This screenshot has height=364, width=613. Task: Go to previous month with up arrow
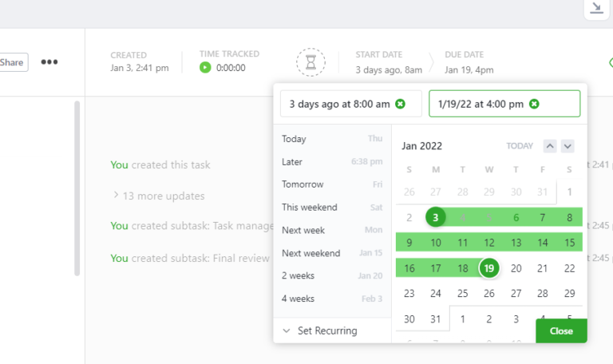(549, 146)
